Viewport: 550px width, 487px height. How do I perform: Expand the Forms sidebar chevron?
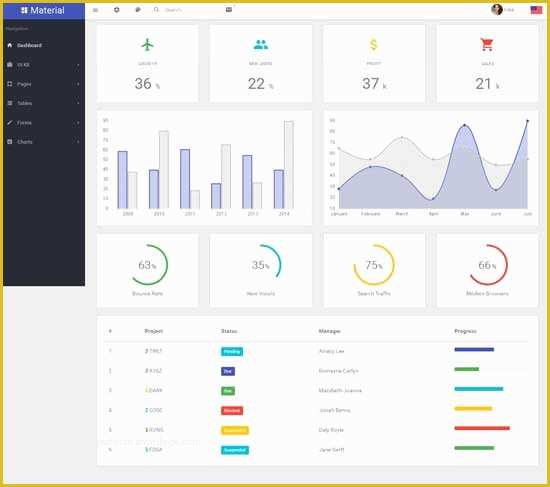[78, 123]
